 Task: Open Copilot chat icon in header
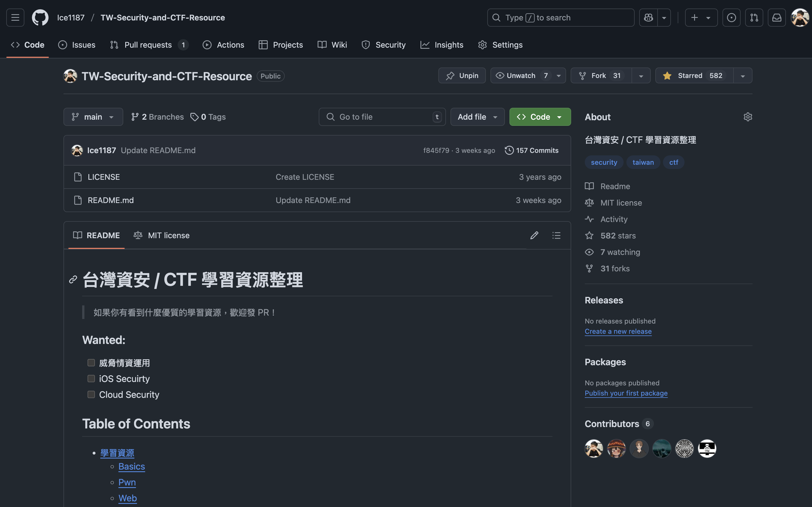coord(648,17)
